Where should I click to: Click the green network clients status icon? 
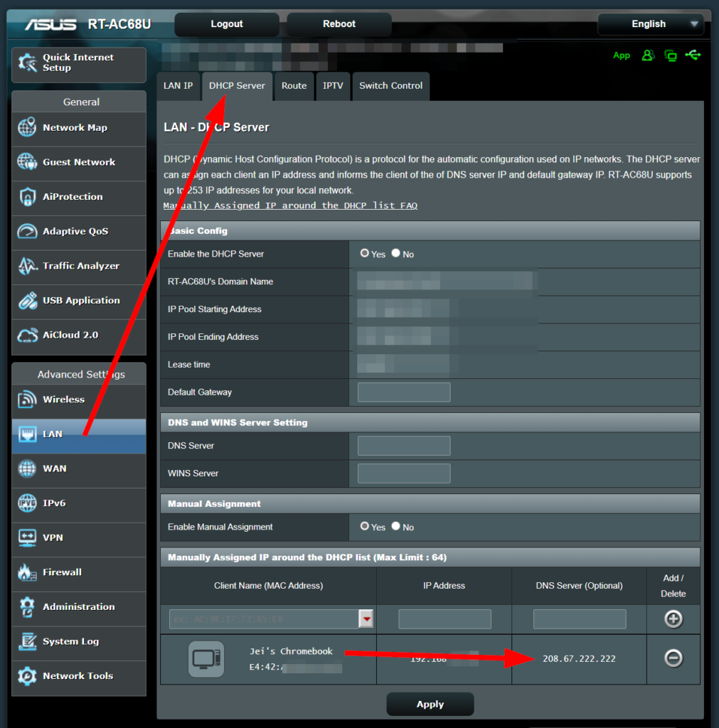(x=670, y=55)
